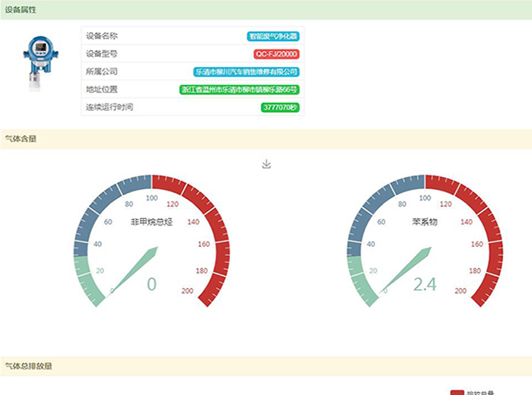Click the 2.4 reading on right gauge
532x395 pixels.
click(425, 284)
